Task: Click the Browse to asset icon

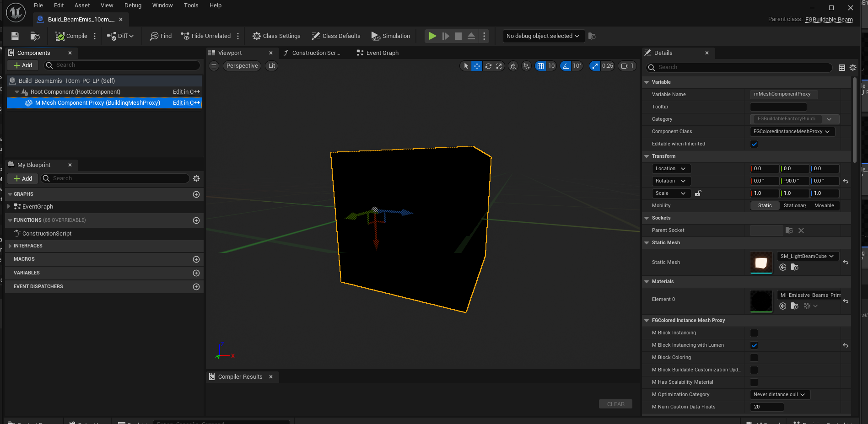Action: click(35, 36)
